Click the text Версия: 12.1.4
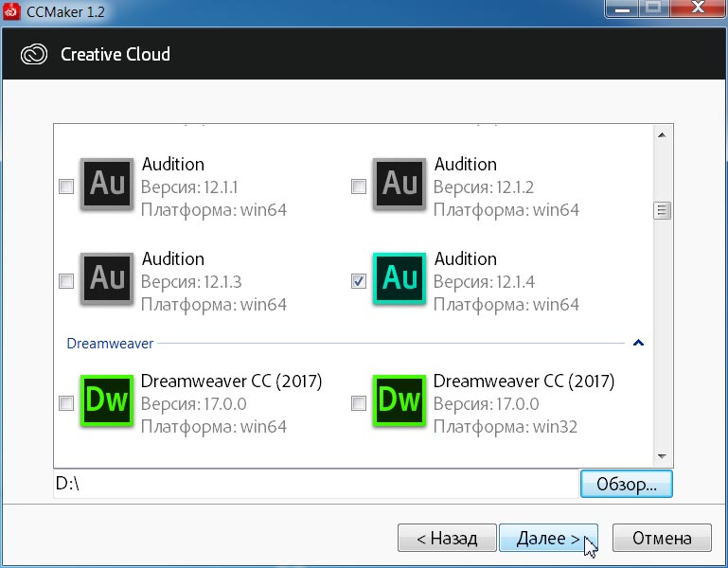This screenshot has width=728, height=568. (x=484, y=282)
